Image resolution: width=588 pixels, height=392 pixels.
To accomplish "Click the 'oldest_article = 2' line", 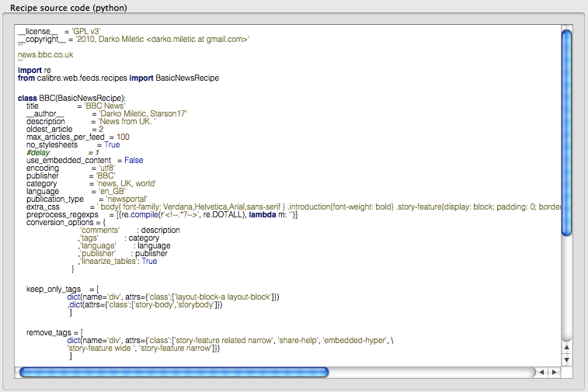I will [x=65, y=130].
